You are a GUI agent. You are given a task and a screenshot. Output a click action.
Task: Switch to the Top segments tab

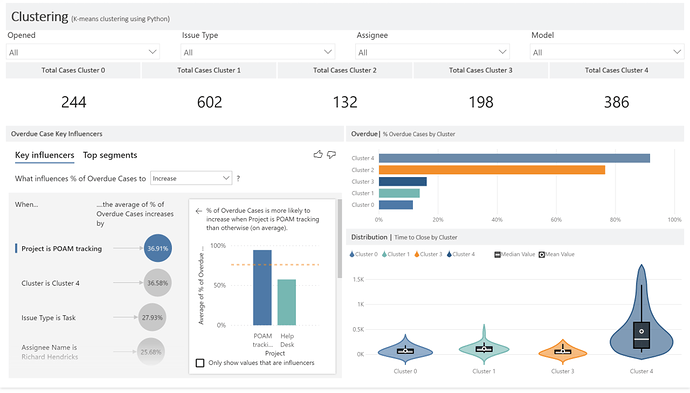[110, 155]
